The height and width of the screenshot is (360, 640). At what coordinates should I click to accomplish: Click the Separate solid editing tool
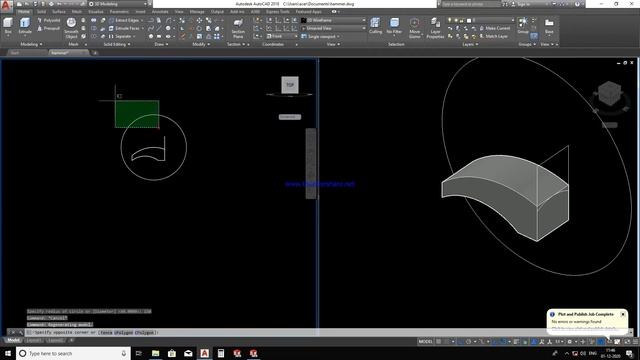point(121,36)
